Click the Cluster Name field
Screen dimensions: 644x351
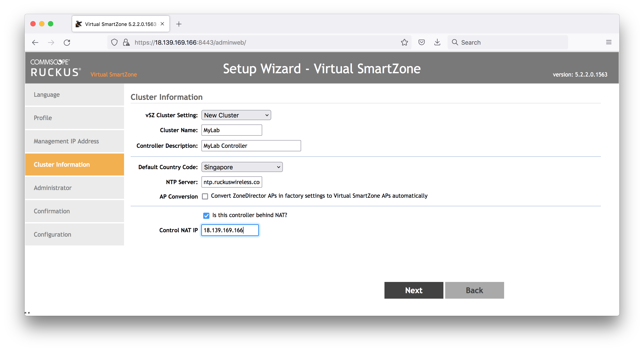[232, 130]
